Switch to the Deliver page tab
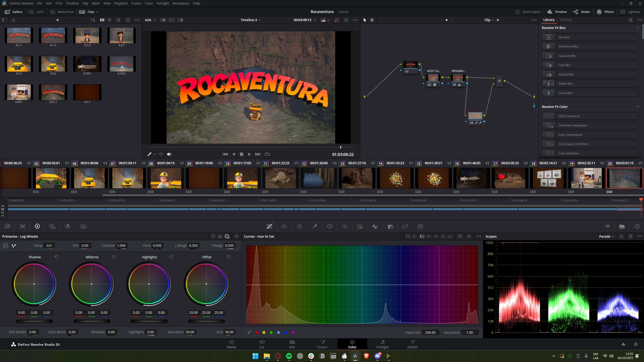 coord(413,344)
